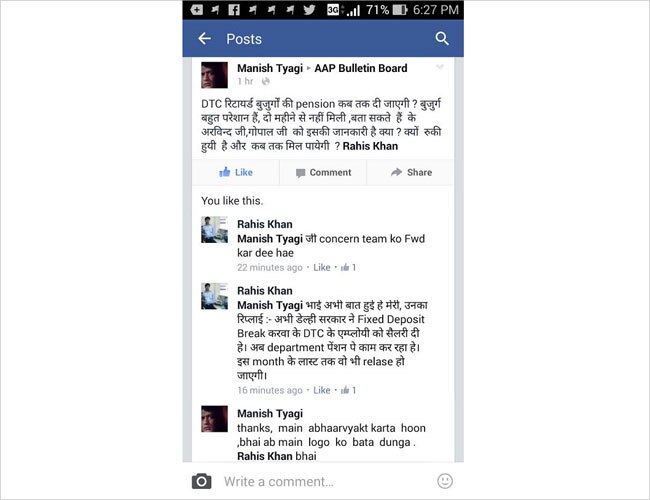Image resolution: width=650 pixels, height=500 pixels.
Task: Tap Rahis Khan's avatar on first comment
Action: pos(214,229)
